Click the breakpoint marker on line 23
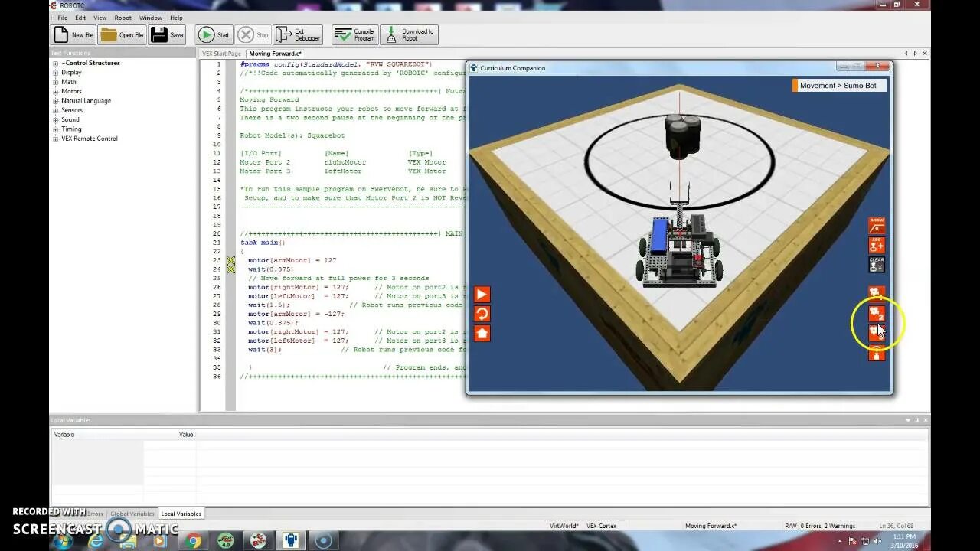The height and width of the screenshot is (551, 980). tap(230, 260)
